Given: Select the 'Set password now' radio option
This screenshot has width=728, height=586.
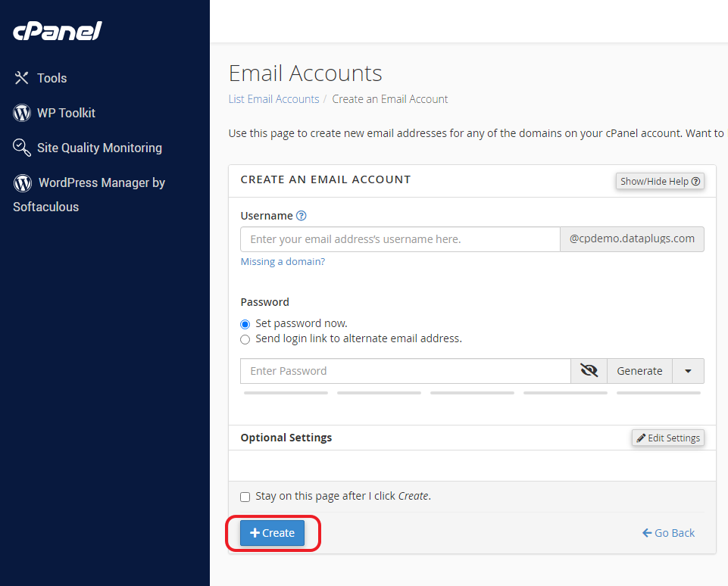Looking at the screenshot, I should 245,324.
